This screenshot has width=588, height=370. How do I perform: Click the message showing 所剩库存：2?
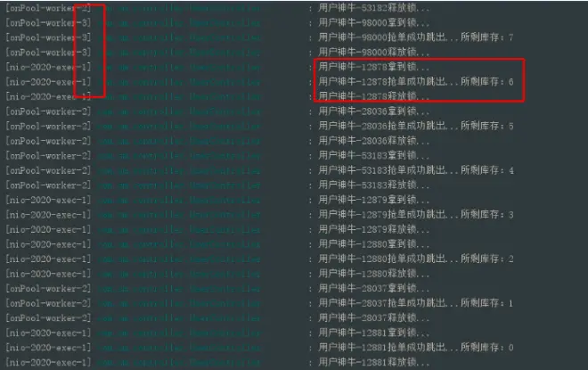(416, 259)
